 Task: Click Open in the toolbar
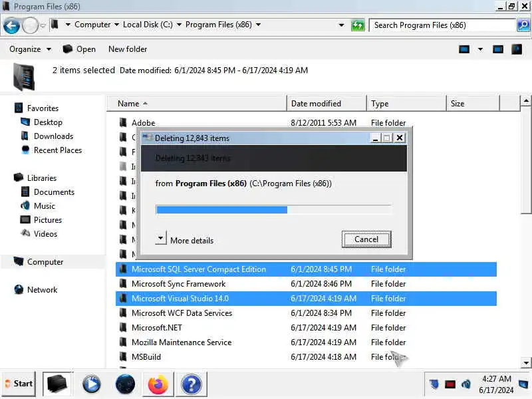click(79, 49)
